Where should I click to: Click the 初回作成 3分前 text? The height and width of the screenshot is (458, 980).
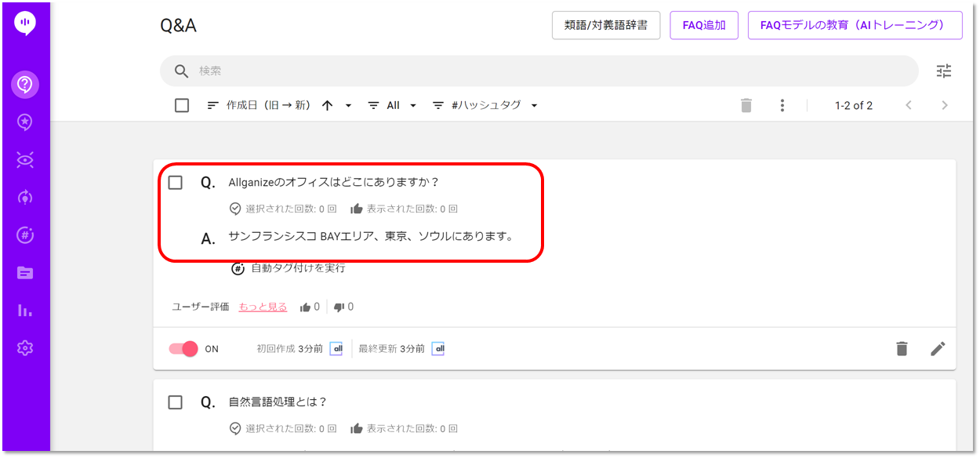pyautogui.click(x=290, y=349)
